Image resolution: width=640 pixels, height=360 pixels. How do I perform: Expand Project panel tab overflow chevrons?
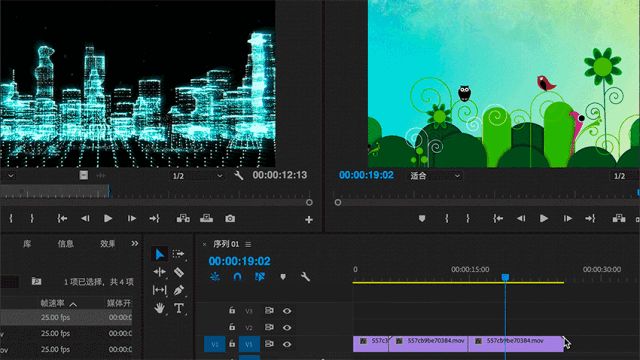click(135, 244)
